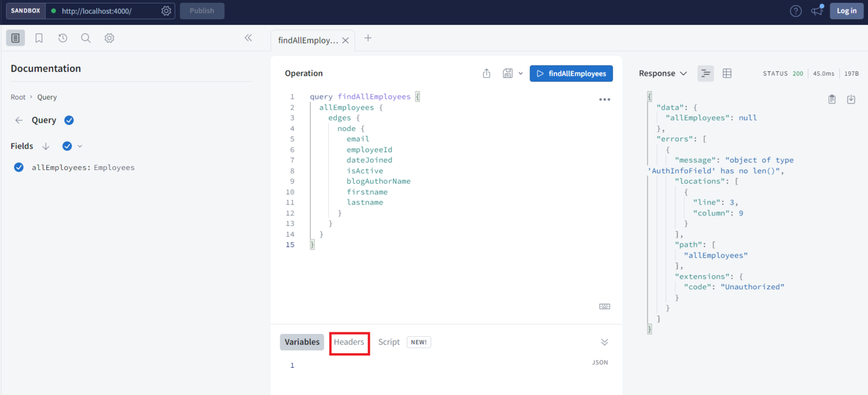
Task: Copy the response JSON using clipboard icon
Action: pos(832,99)
